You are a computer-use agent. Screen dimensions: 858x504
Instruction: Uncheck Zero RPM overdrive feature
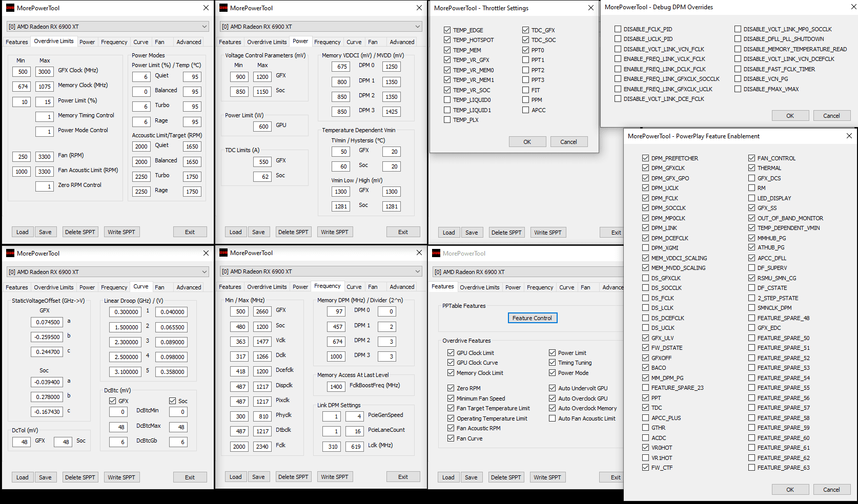[451, 388]
